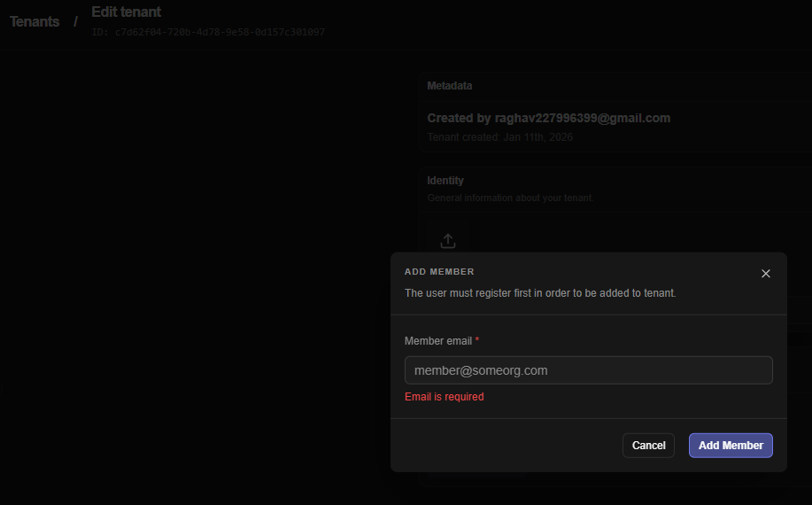
Task: Click the 'Member email' field label
Action: tap(438, 341)
